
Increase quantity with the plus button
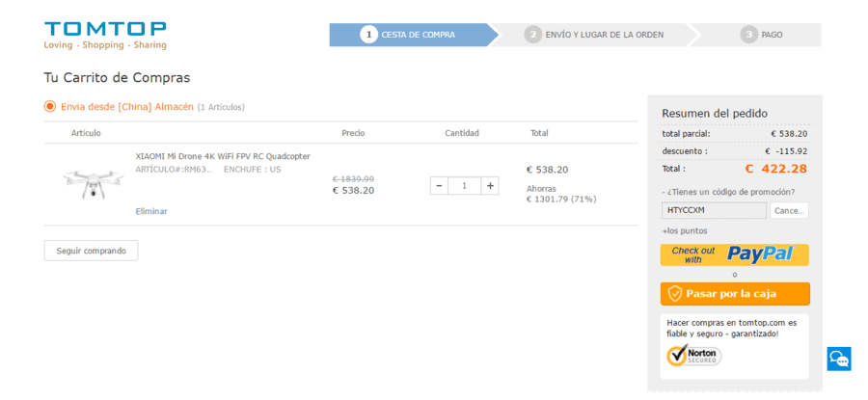(x=490, y=186)
